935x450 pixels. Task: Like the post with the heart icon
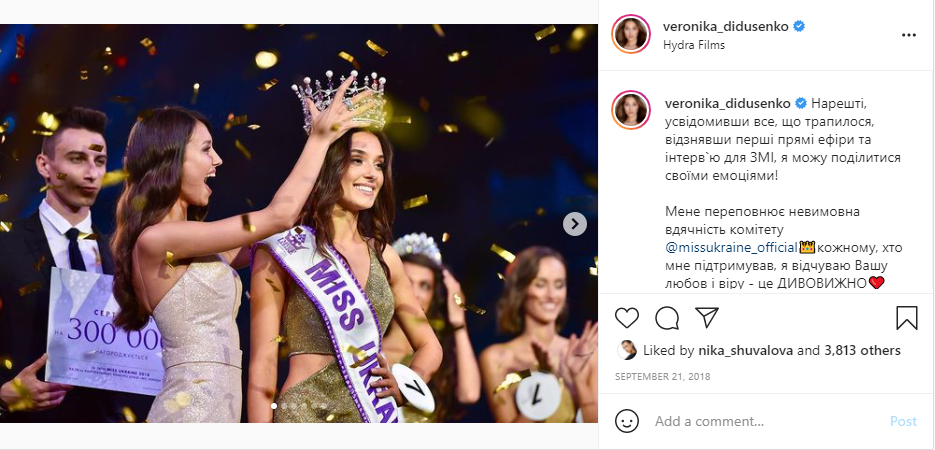[627, 318]
